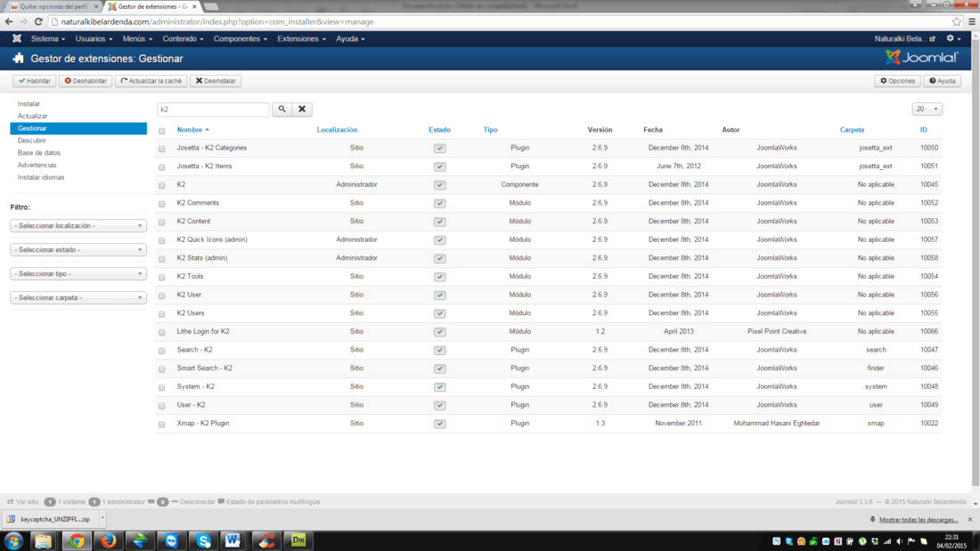980x551 pixels.
Task: Open file explorer from taskbar
Action: point(43,540)
